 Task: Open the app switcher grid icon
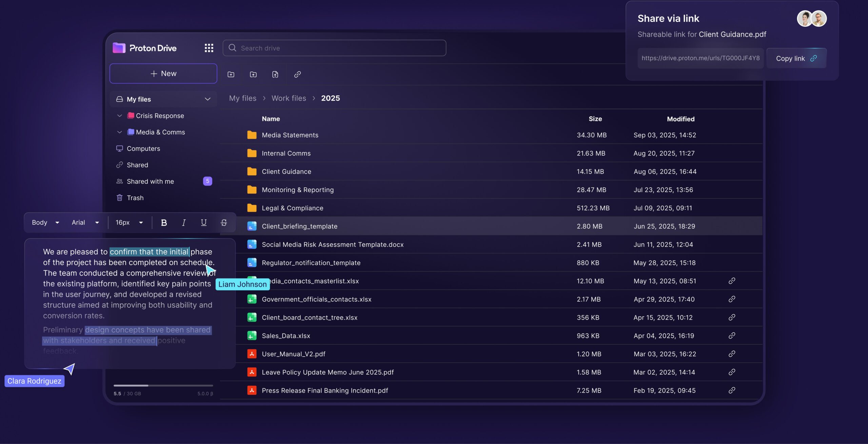tap(209, 48)
